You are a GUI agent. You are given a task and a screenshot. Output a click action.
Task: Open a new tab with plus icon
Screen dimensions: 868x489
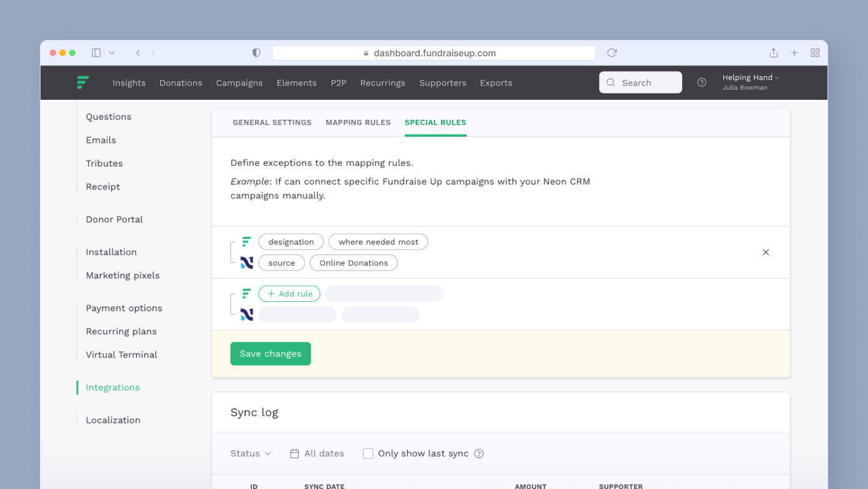point(794,53)
